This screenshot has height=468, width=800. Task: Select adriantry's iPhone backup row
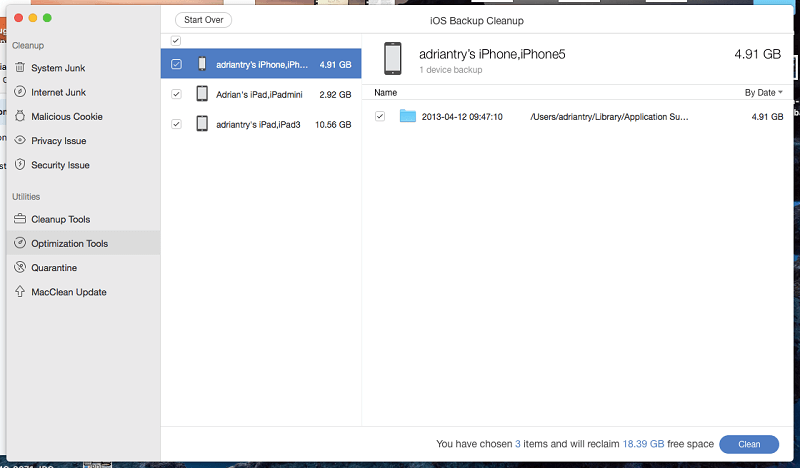(x=261, y=64)
